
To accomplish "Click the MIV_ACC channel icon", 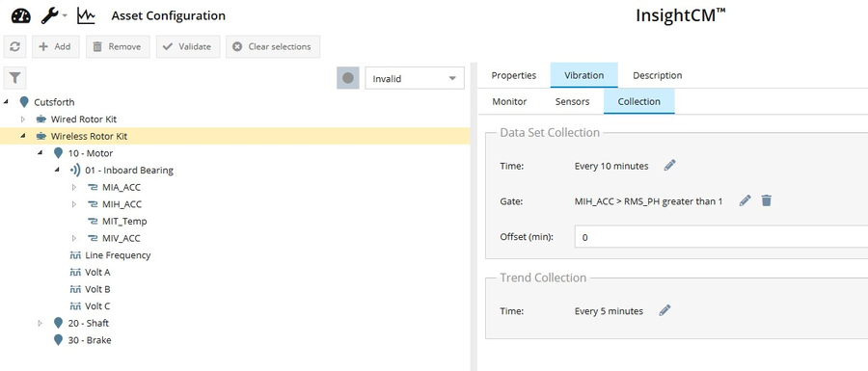I will click(93, 238).
